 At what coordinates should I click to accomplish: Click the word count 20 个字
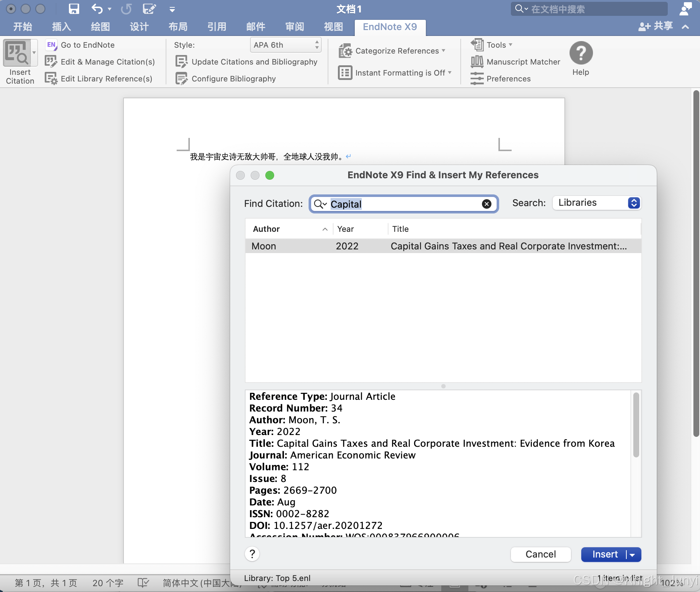pyautogui.click(x=108, y=583)
